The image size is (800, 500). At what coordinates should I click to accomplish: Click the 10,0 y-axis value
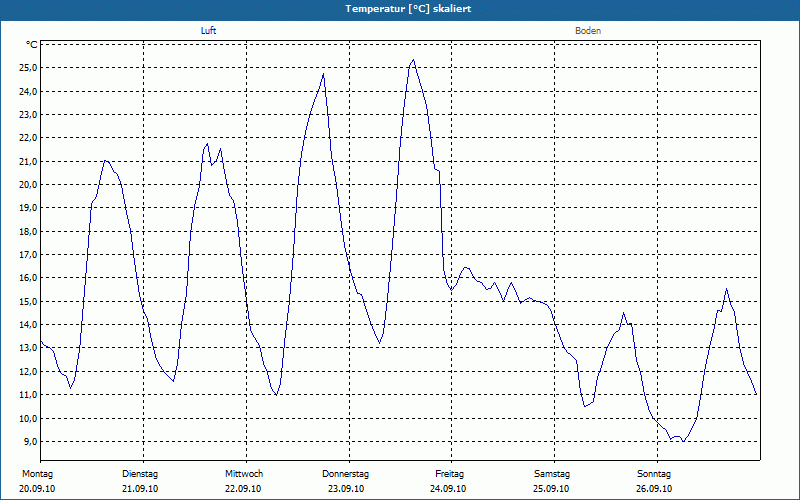pos(28,418)
